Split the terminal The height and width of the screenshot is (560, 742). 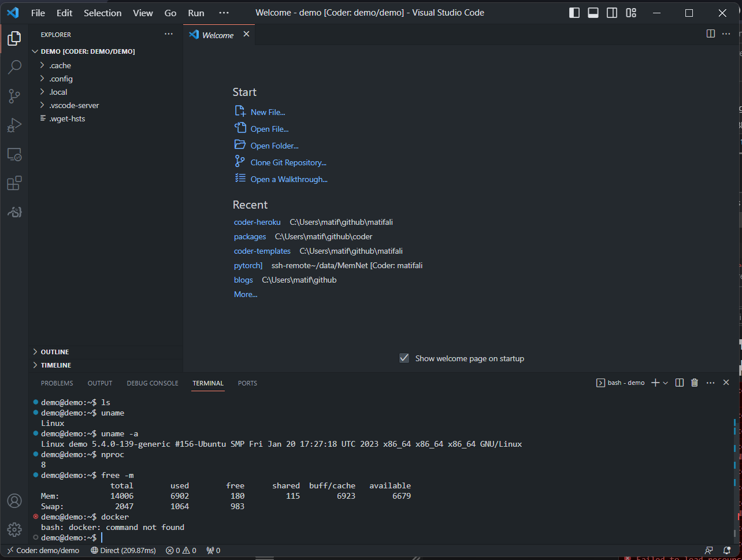pos(680,383)
